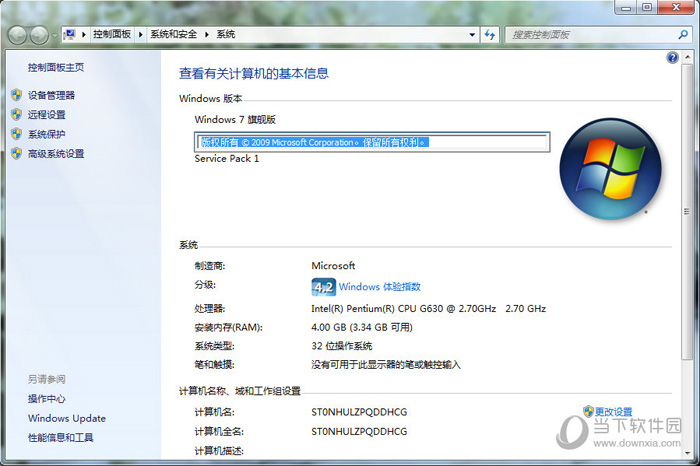
Task: Select system type value 32 位操作系统
Action: pyautogui.click(x=342, y=346)
